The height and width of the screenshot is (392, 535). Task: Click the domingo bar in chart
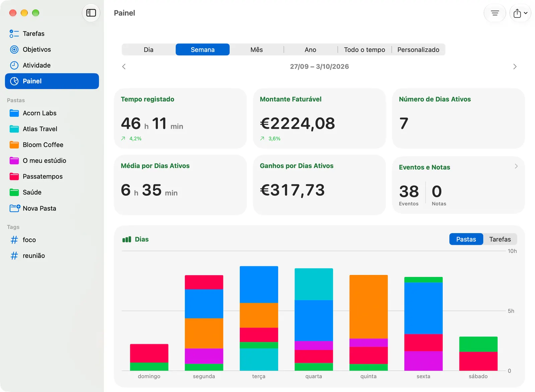coord(149,357)
